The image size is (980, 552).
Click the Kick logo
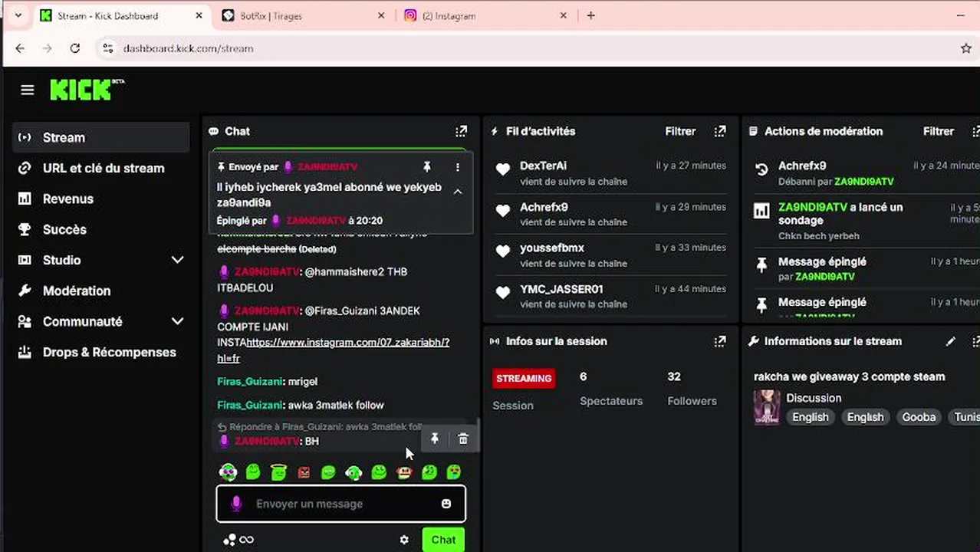point(87,90)
